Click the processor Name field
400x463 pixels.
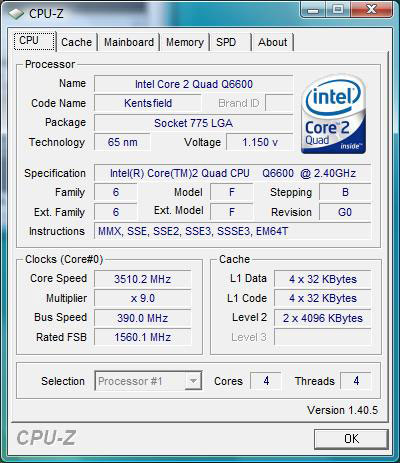[x=194, y=84]
